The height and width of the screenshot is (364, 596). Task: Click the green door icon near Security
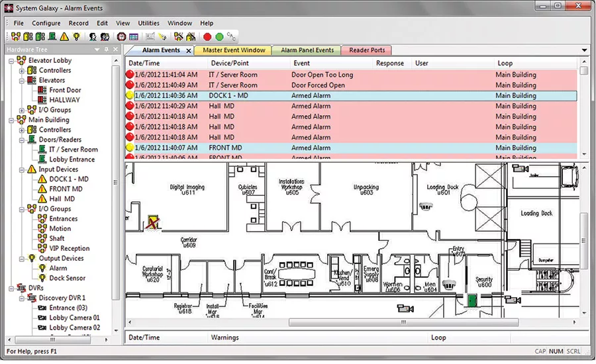tap(472, 300)
